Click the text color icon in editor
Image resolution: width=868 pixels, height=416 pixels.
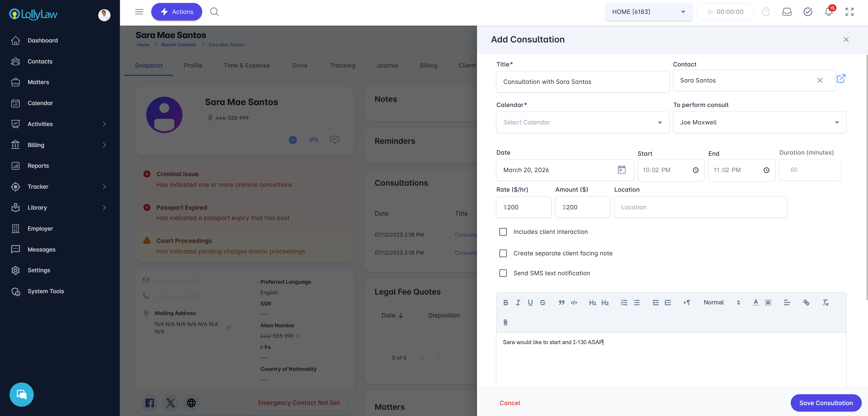pyautogui.click(x=756, y=302)
